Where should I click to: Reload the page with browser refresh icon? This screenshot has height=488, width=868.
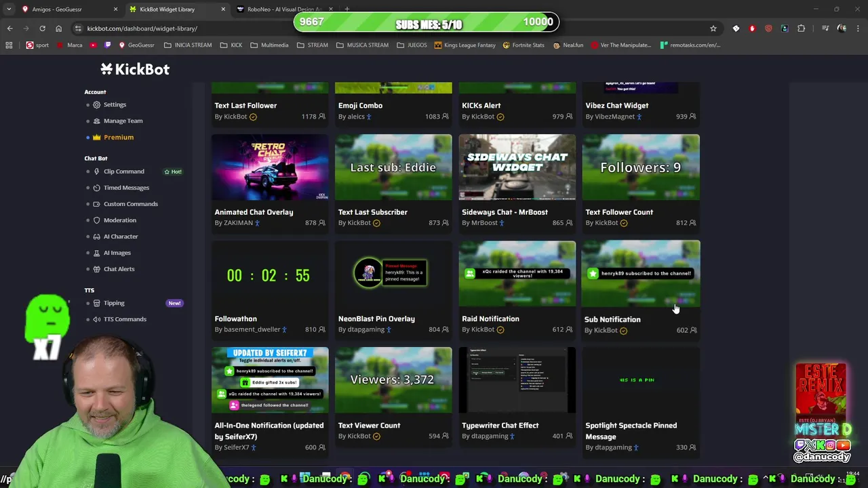[42, 28]
